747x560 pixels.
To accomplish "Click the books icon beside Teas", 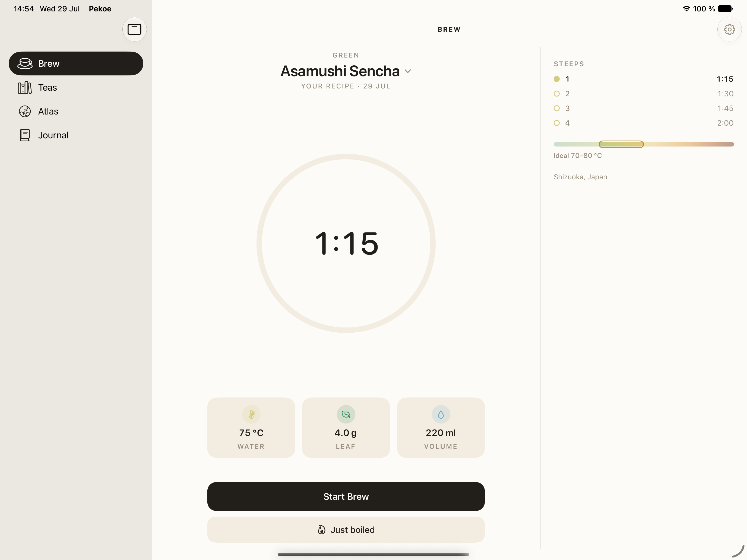I will point(25,87).
